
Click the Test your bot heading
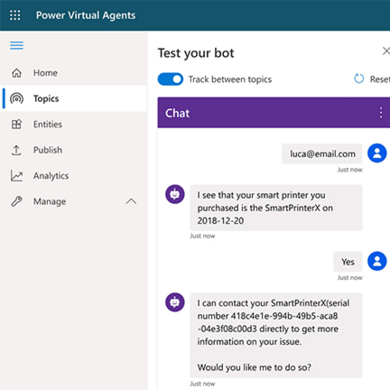pyautogui.click(x=196, y=53)
